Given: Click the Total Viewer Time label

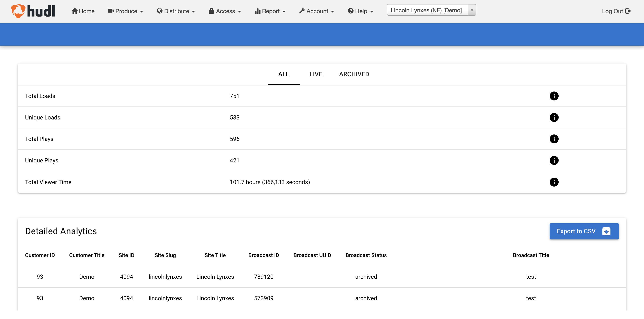Looking at the screenshot, I should pos(48,182).
